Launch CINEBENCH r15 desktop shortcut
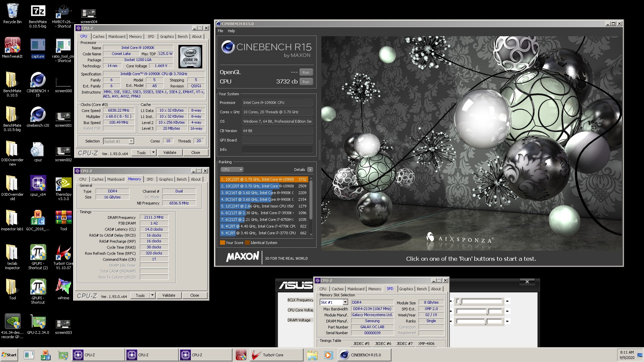The height and width of the screenshot is (362, 644). [x=38, y=84]
